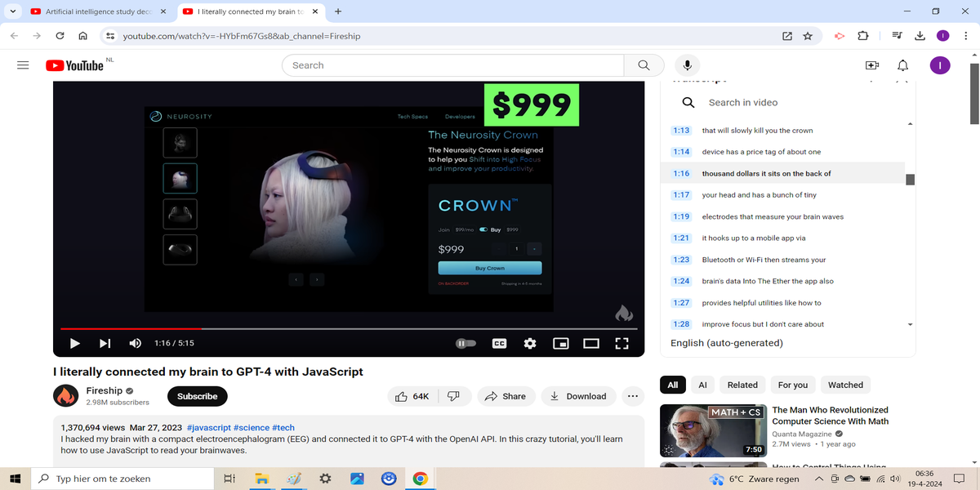
Task: Open File Explorer from taskbar
Action: pos(261,479)
